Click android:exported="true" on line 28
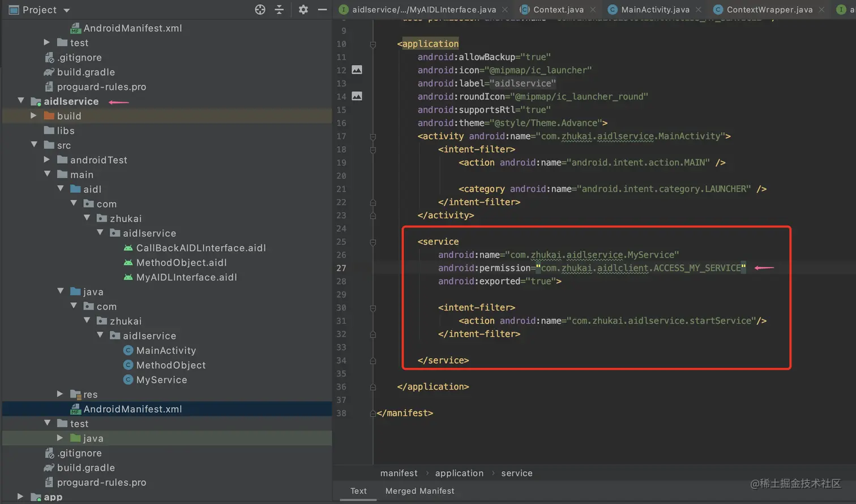856x504 pixels. click(497, 281)
